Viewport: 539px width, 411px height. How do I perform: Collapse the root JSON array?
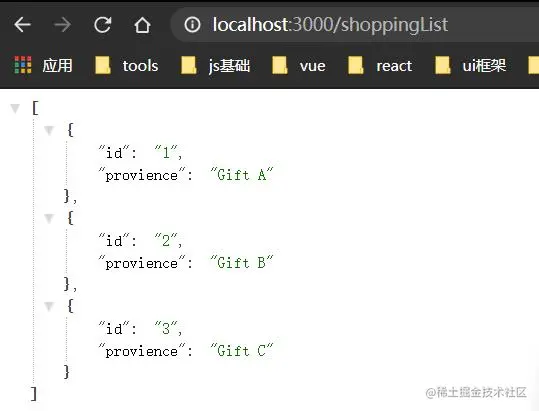point(15,108)
